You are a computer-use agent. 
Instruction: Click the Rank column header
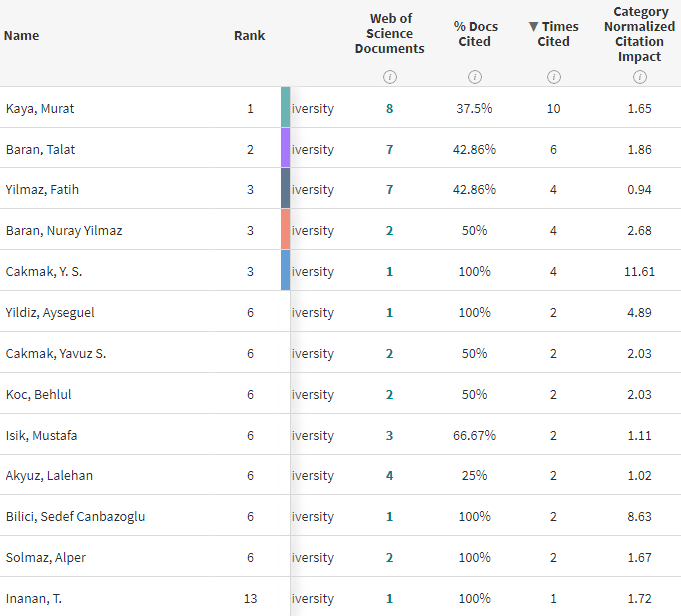(250, 36)
